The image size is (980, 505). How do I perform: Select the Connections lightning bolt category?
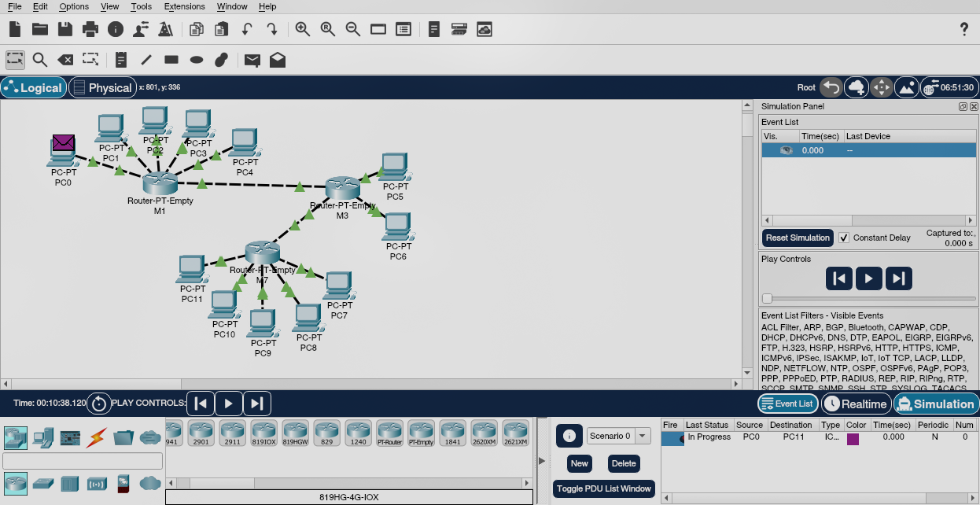[x=97, y=437]
